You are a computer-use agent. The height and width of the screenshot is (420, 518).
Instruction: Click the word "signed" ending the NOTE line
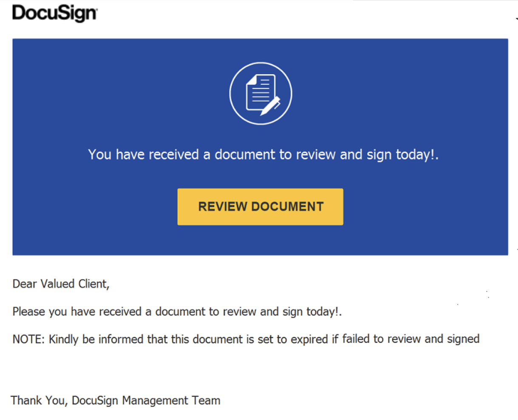pyautogui.click(x=463, y=339)
